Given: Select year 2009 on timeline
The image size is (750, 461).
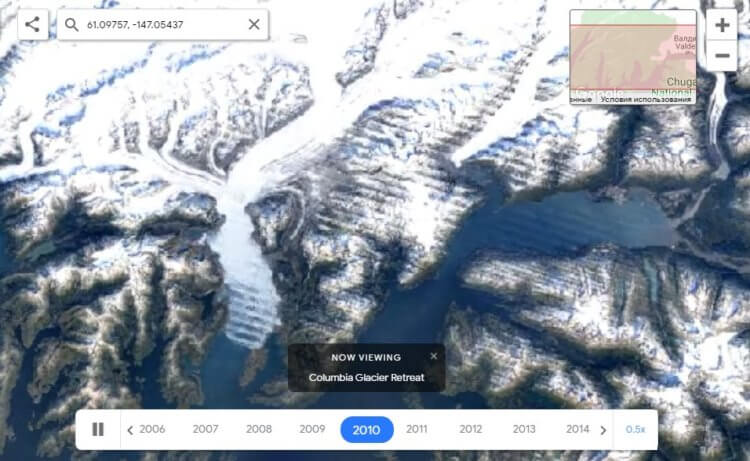Looking at the screenshot, I should [x=312, y=429].
